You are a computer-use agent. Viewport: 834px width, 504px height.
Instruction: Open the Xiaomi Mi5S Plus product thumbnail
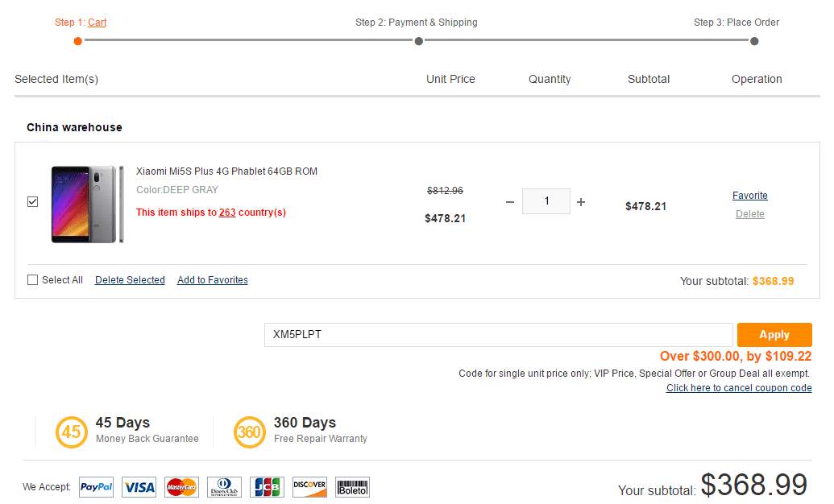tap(87, 204)
